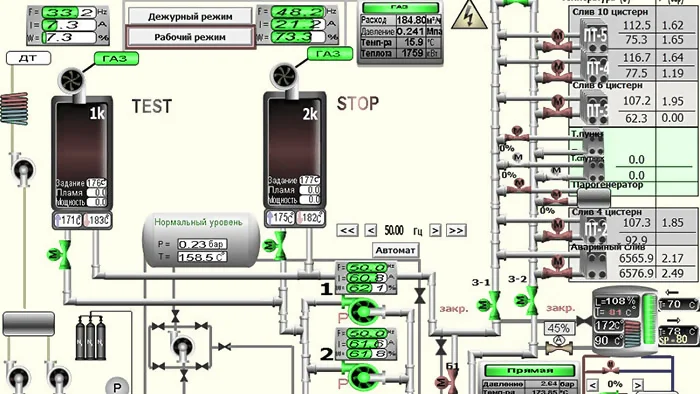Select the Рабочий режим mode button

coord(190,37)
